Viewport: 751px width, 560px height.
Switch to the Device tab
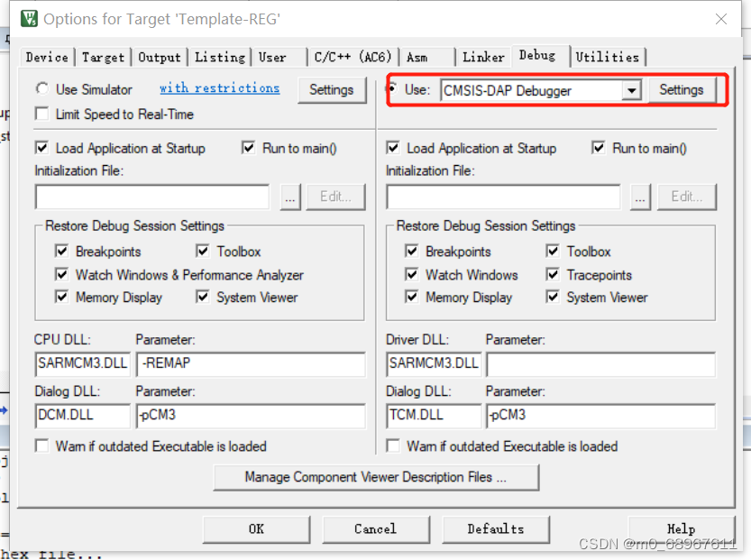[47, 57]
